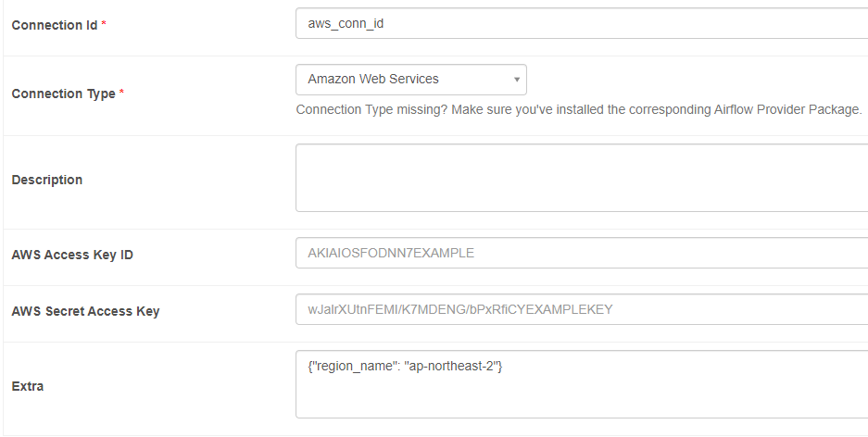
Task: Open the Connection Type dropdown
Action: [411, 80]
